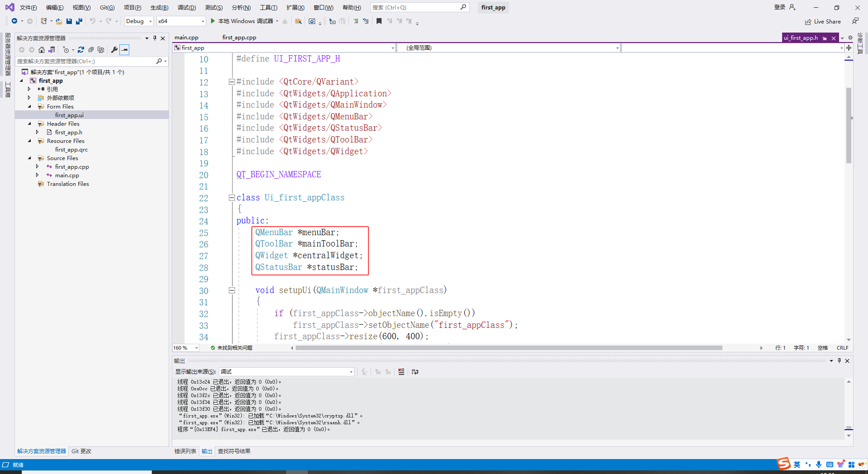Pin the Solution Explorer panel
Viewport: 868px width, 474px height.
(x=155, y=38)
